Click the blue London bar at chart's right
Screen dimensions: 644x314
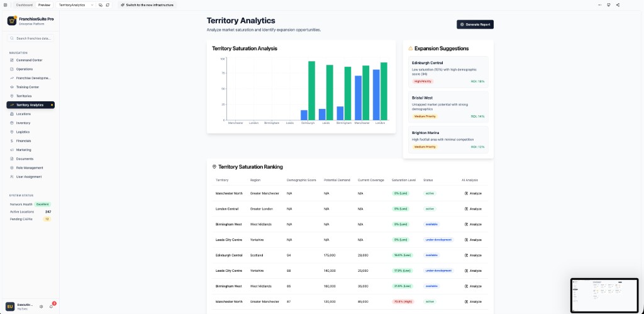click(376, 95)
